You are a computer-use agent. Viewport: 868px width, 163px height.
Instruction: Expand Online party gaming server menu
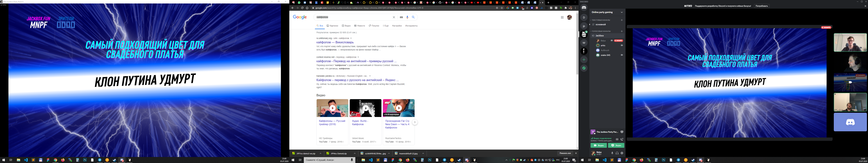coord(621,12)
